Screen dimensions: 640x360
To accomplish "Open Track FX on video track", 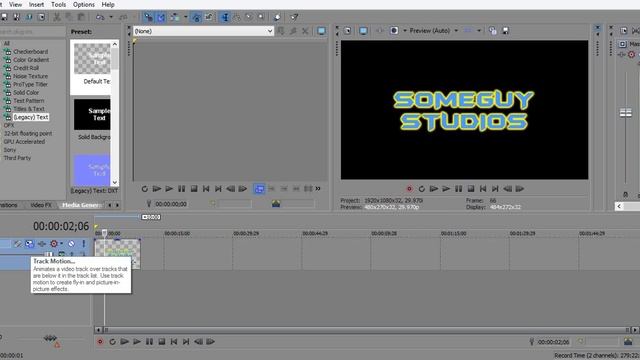I will pos(42,244).
